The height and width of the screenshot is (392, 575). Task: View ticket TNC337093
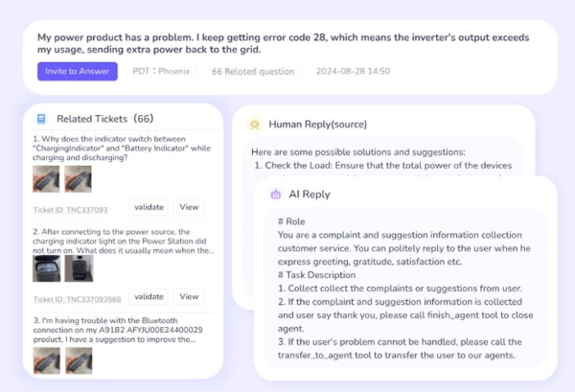[189, 207]
